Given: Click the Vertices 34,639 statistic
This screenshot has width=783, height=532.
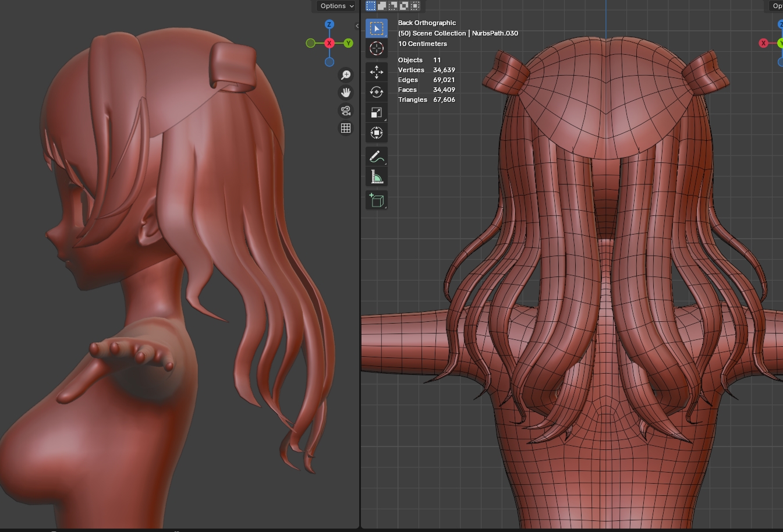Looking at the screenshot, I should coord(427,70).
